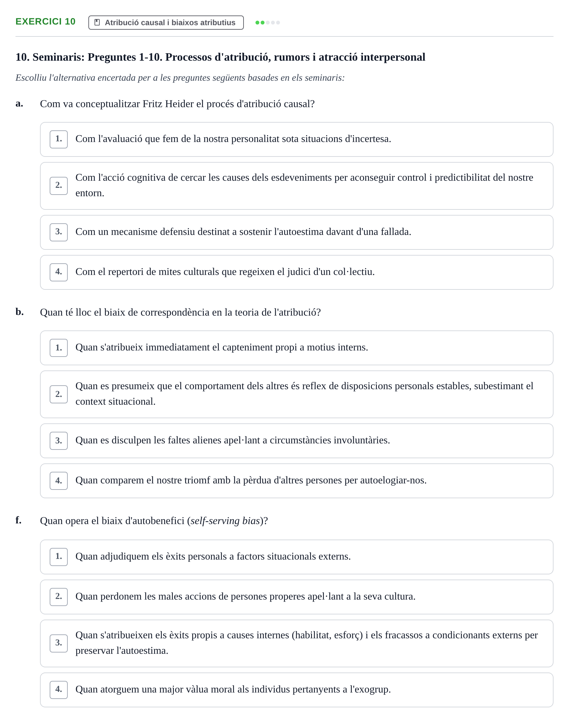The width and height of the screenshot is (569, 728).
Task: Choose answer 2 about disposicions personals estables
Action: [x=296, y=394]
